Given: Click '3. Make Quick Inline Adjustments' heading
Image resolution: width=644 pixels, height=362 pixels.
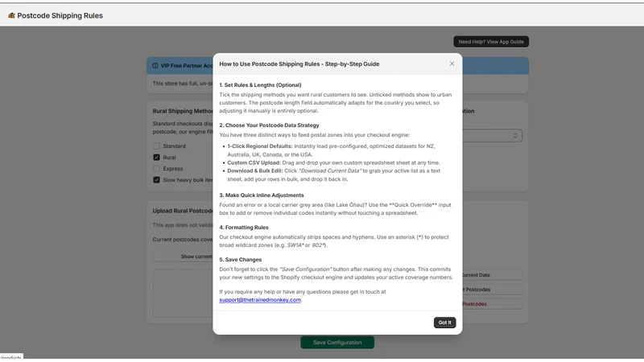Looking at the screenshot, I should coord(262,195).
